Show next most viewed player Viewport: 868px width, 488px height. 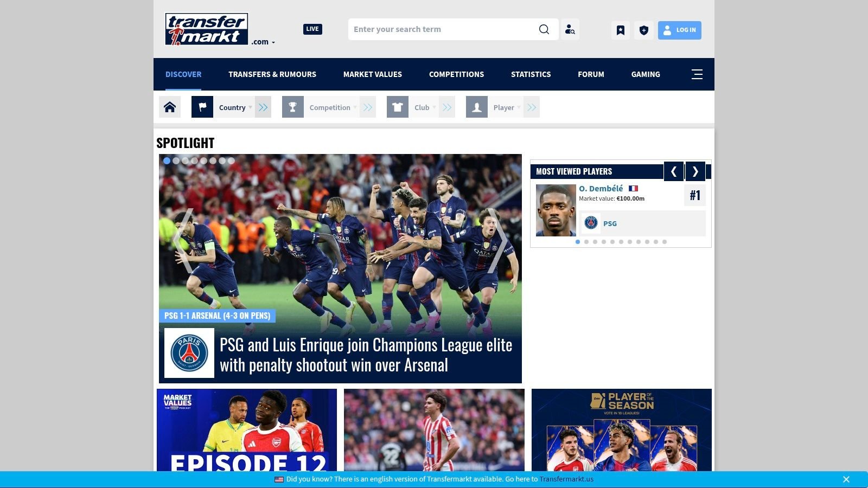[695, 171]
